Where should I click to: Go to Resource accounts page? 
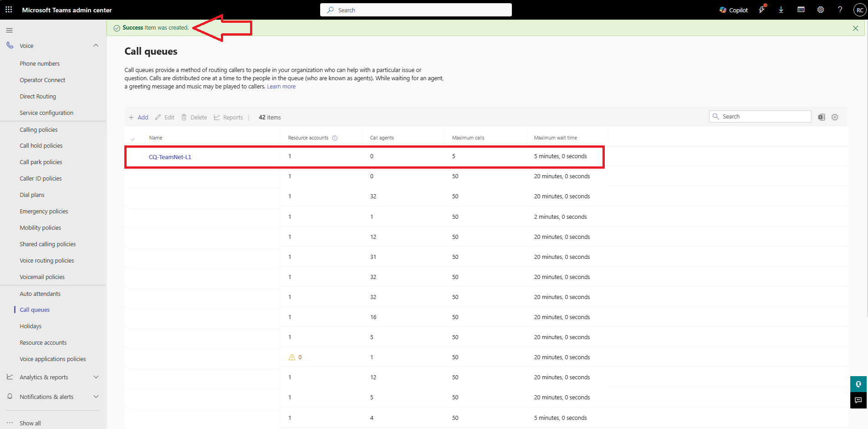click(43, 343)
